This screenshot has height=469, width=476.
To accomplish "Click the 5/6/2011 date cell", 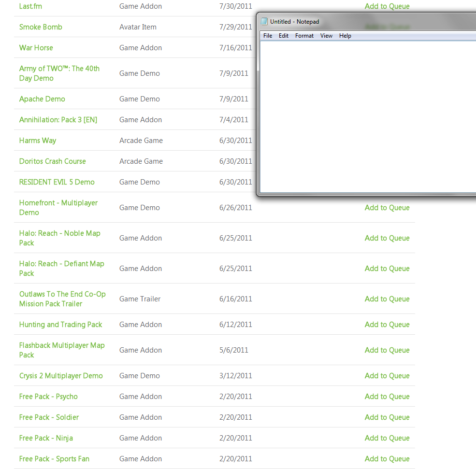I will click(234, 350).
